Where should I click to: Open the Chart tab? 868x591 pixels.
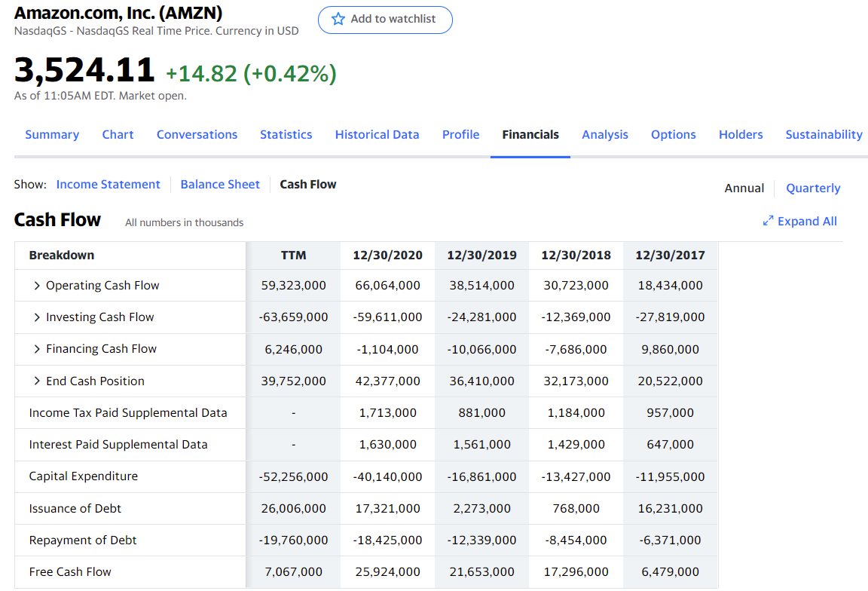coord(118,135)
